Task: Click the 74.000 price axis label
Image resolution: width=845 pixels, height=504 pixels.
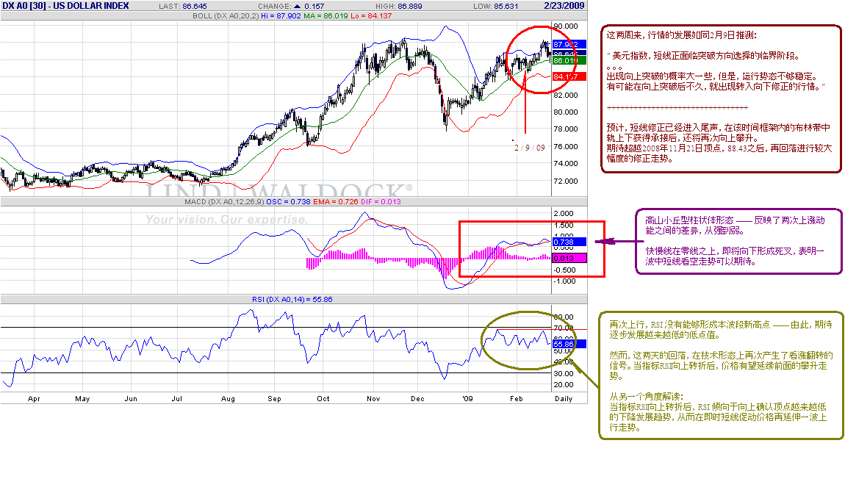Action: point(565,163)
